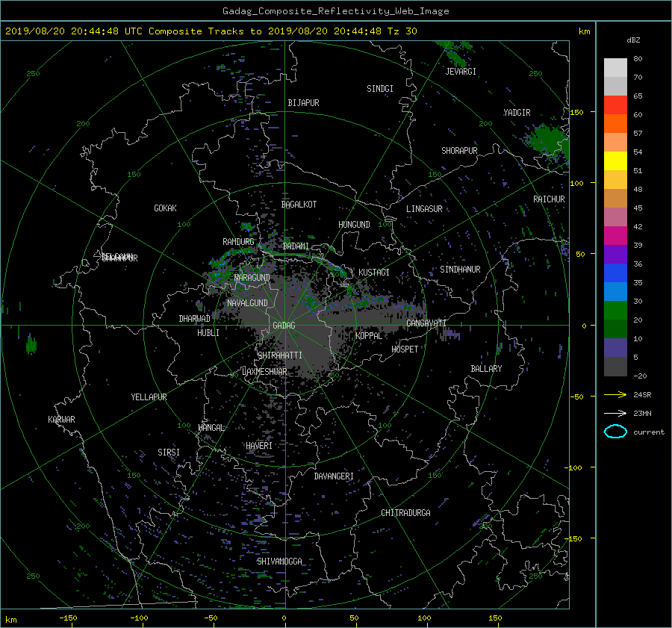
Task: Click the dark gray -20 dBZ swatch
Action: click(x=615, y=367)
